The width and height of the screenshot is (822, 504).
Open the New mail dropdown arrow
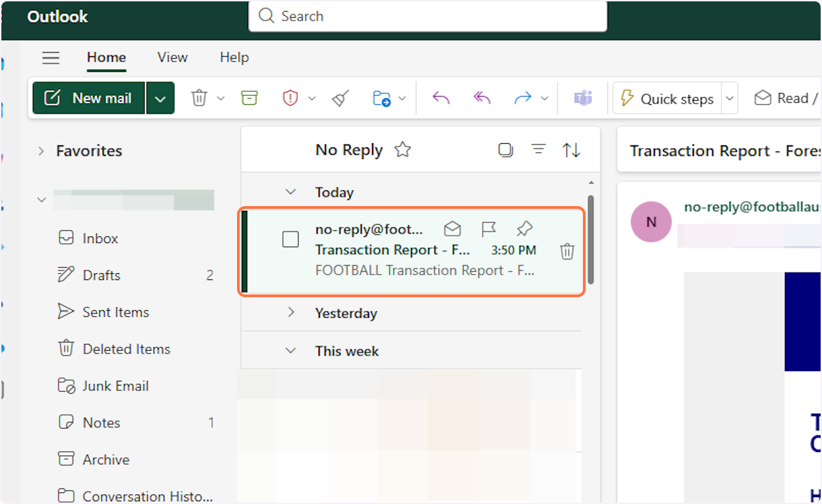click(160, 99)
